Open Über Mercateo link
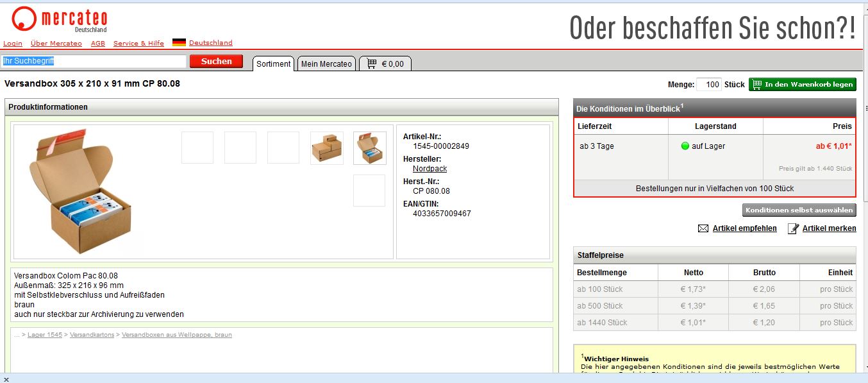 [x=56, y=44]
